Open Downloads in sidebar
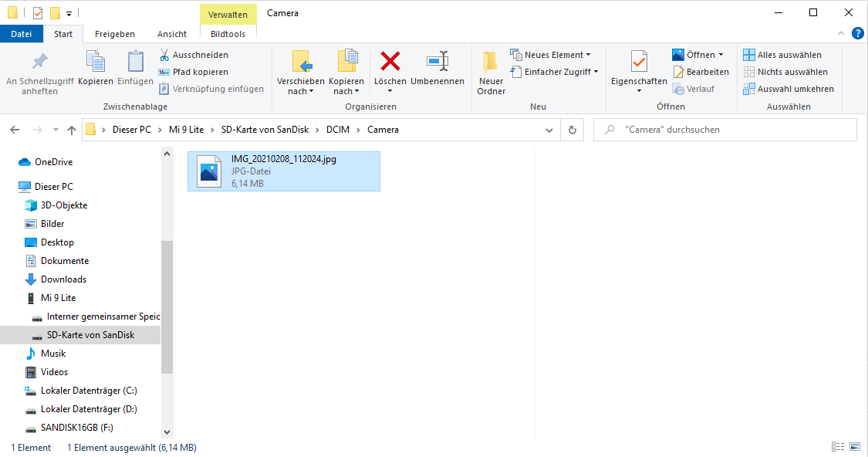The height and width of the screenshot is (457, 868). 56,279
